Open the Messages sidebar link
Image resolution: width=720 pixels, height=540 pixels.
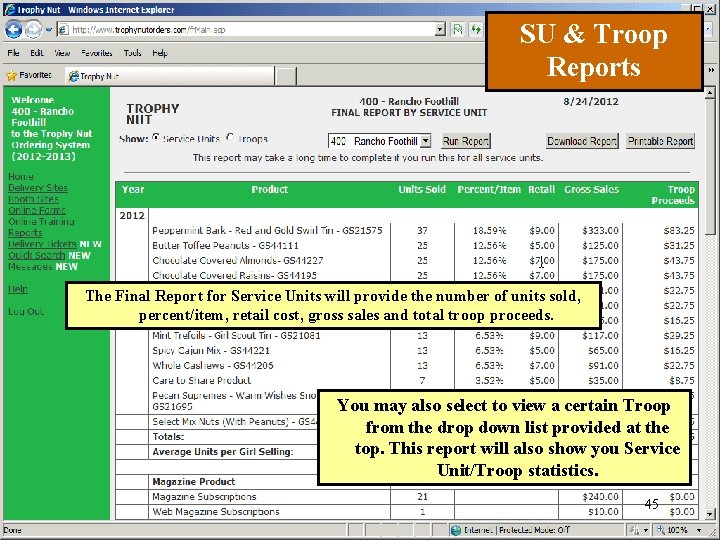pos(30,266)
